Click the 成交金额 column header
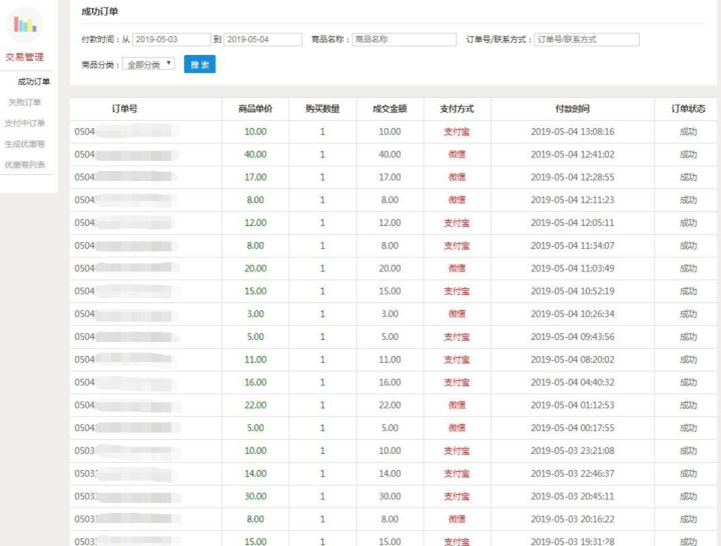721x546 pixels. (389, 109)
